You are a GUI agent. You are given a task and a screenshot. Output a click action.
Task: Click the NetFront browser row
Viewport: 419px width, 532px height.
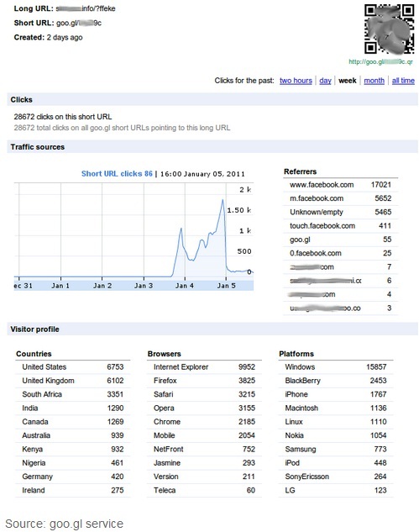[x=204, y=449]
